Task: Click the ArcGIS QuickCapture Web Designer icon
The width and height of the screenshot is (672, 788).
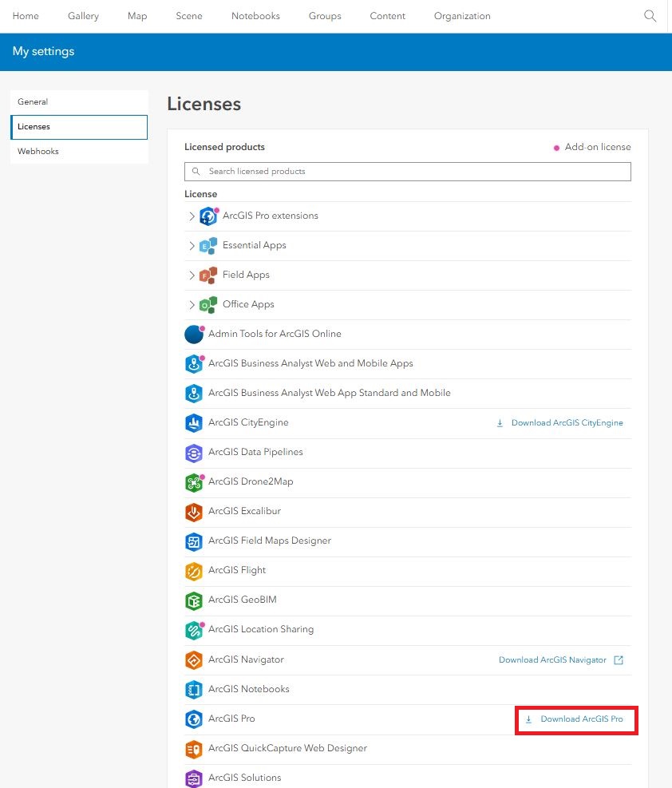Action: (194, 749)
